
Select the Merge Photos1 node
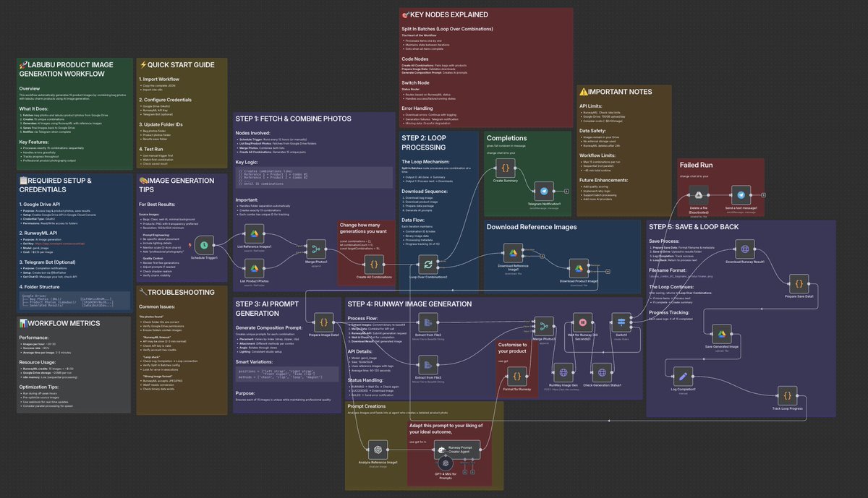[x=316, y=251]
